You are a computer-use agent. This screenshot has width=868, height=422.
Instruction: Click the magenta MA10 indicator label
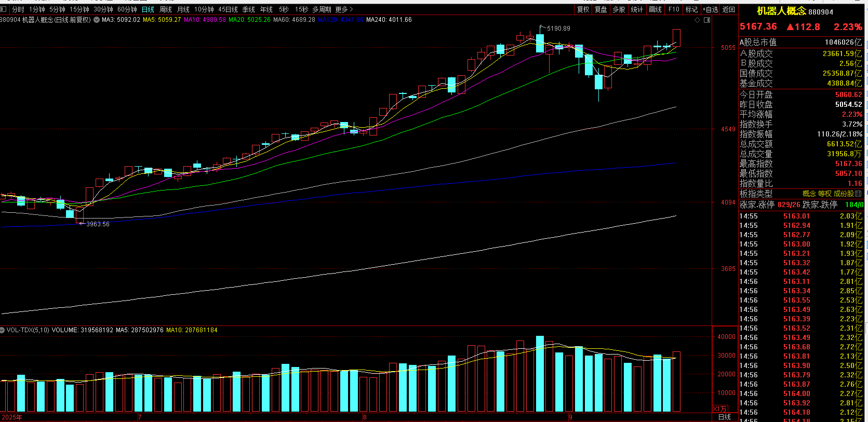pyautogui.click(x=205, y=20)
